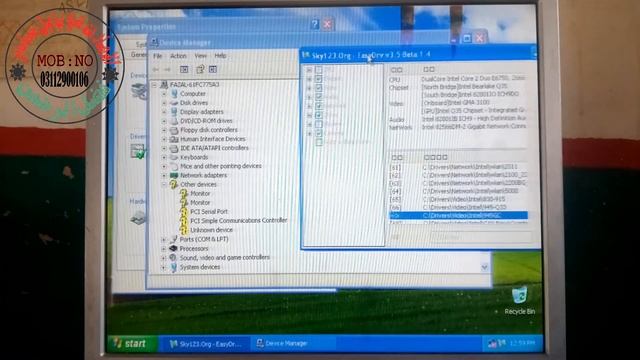Click the toolbar icon just left of the Help icon
640x360 pixels.
pyautogui.click(x=184, y=69)
